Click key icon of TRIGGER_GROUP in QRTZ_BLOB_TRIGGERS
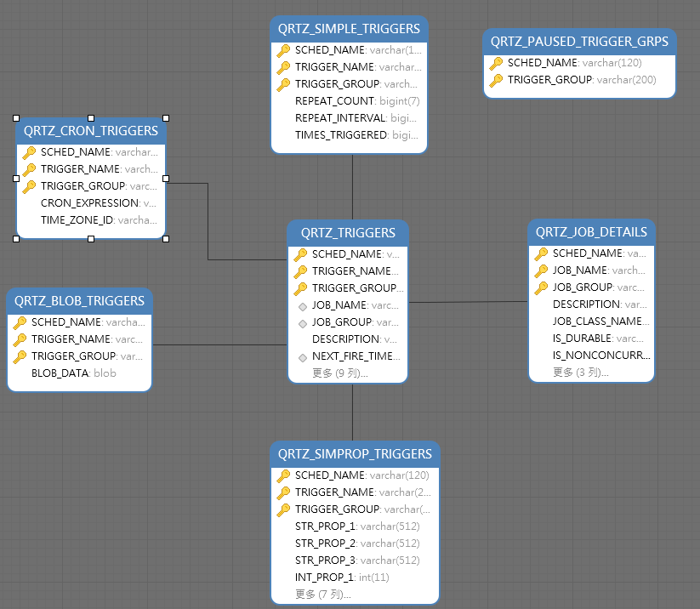Viewport: 700px width, 609px height. tap(20, 356)
